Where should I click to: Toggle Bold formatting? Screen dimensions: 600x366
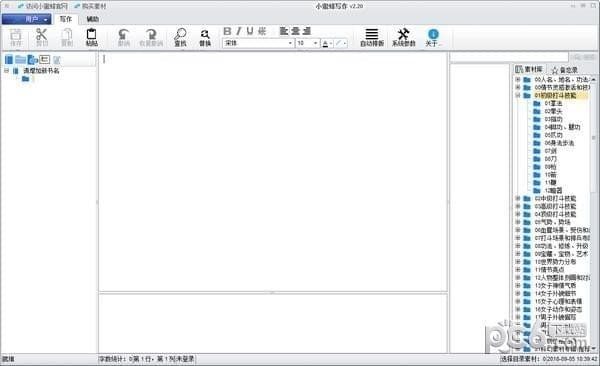[x=227, y=31]
